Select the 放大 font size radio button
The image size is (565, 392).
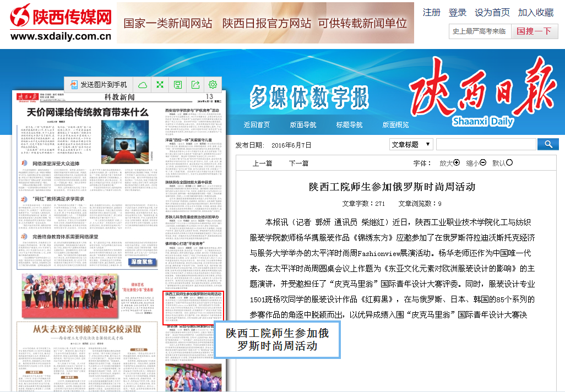click(x=457, y=163)
